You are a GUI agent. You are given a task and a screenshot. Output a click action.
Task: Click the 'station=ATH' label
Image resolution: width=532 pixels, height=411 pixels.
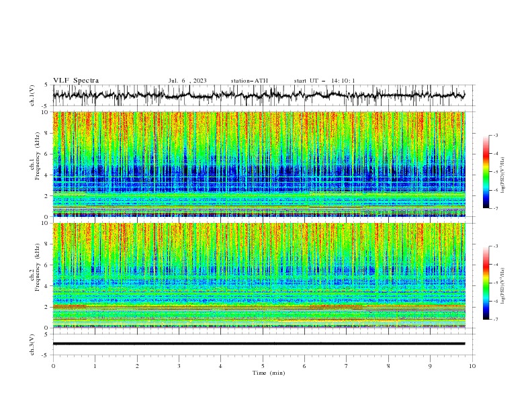249,81
